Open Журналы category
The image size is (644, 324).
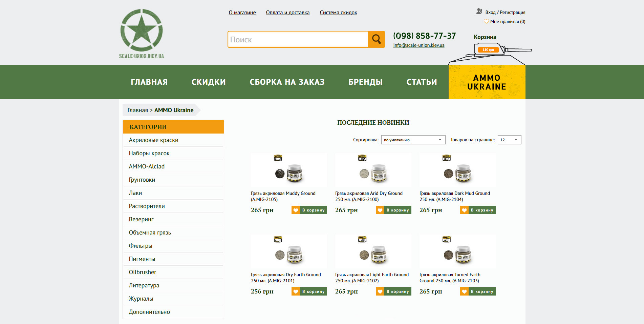[x=173, y=299]
